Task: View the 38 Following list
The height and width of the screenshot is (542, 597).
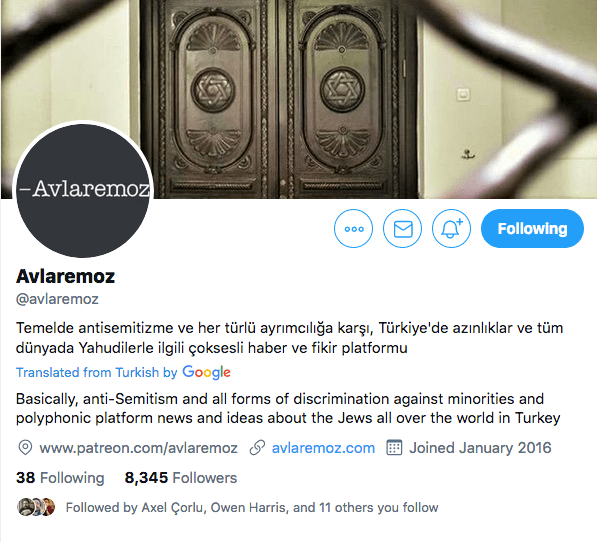Action: coord(60,478)
